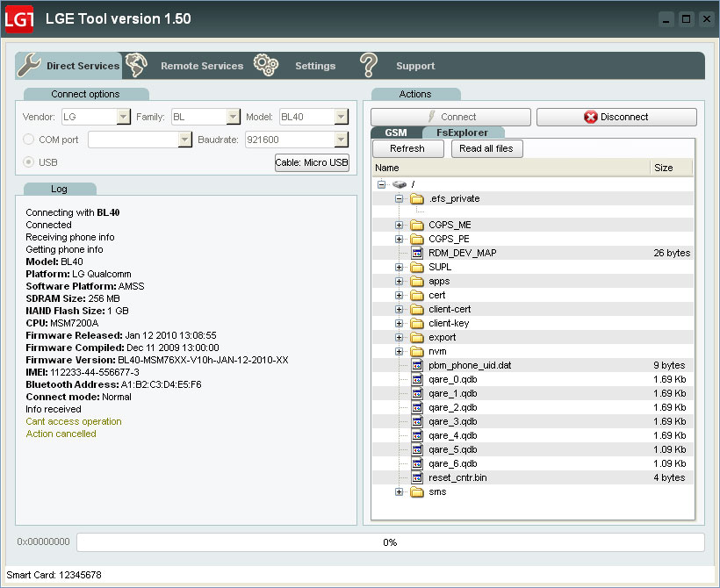Click the question mark Support icon
Viewport: 720px width, 588px height.
coord(368,65)
